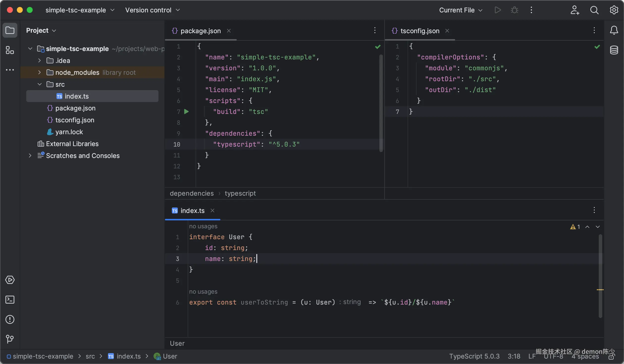Expand the node_modules folder
The image size is (624, 364).
(40, 72)
